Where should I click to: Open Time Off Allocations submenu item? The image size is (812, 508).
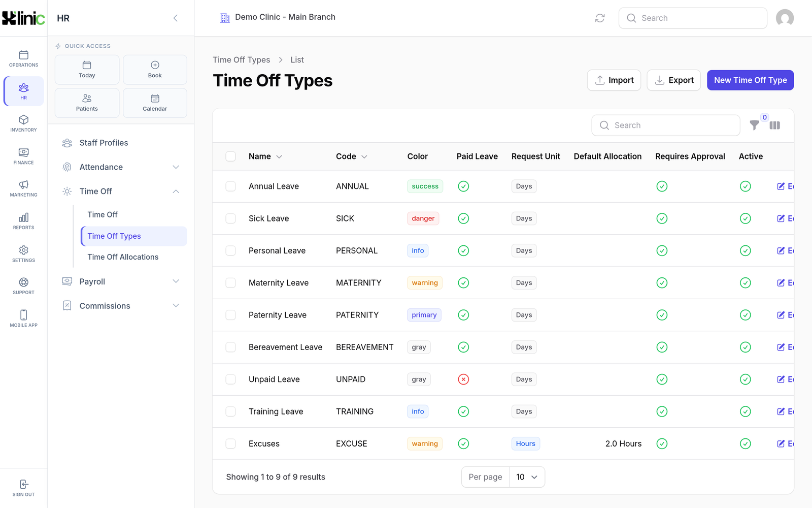tap(134, 257)
